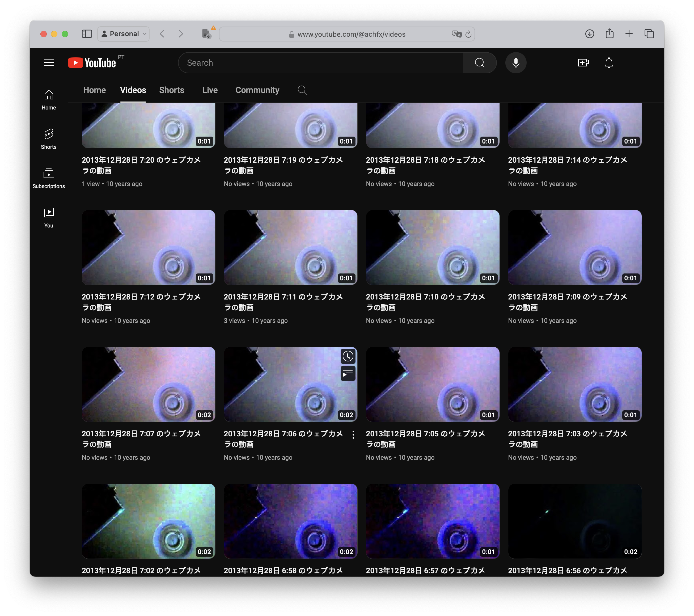
Task: Click the search magnifier button beside search box
Action: coord(479,62)
